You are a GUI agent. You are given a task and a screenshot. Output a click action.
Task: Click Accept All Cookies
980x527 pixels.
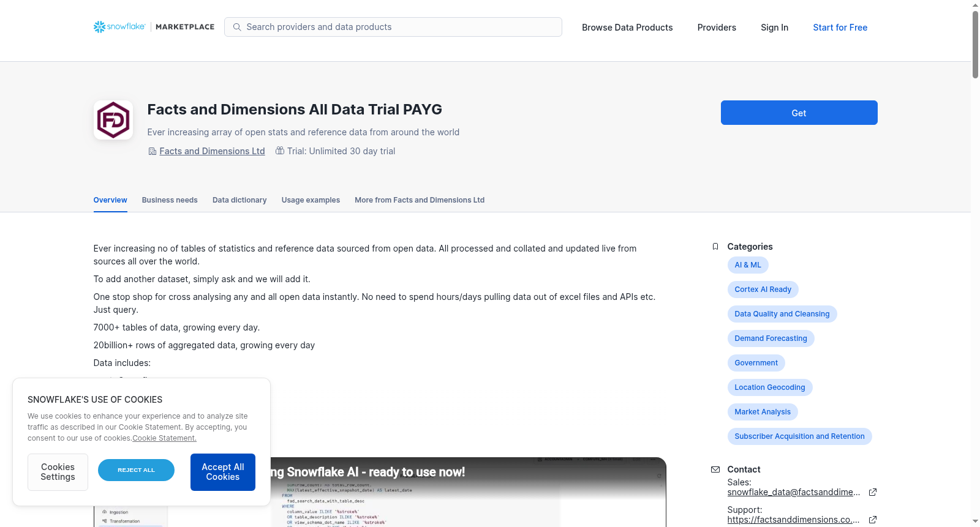(x=223, y=472)
